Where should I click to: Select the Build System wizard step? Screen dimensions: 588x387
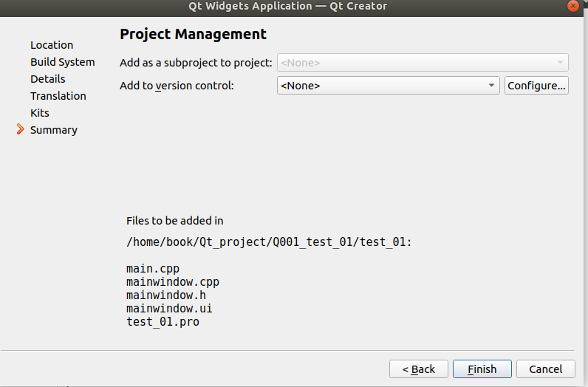pyautogui.click(x=63, y=62)
